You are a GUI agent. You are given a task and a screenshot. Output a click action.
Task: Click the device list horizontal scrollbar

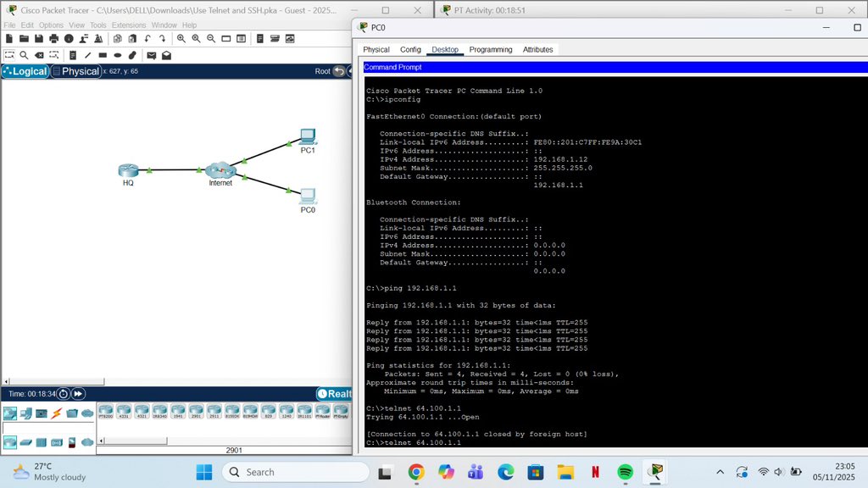[135, 441]
